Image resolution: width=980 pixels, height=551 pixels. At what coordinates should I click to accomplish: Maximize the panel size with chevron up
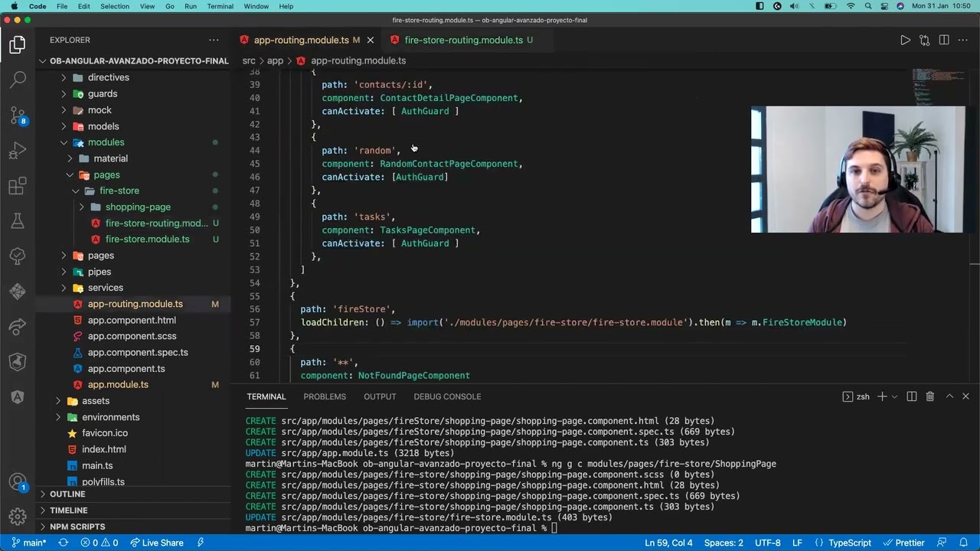[949, 396]
